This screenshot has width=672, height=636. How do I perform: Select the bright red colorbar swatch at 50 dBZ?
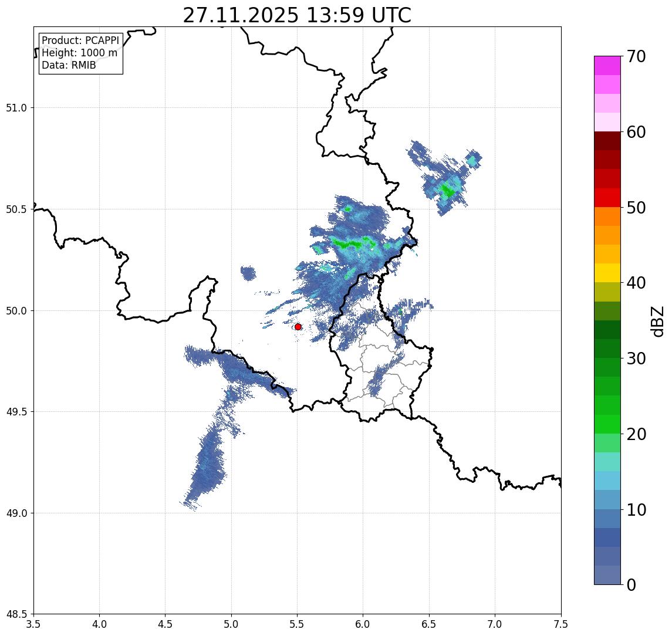[607, 198]
